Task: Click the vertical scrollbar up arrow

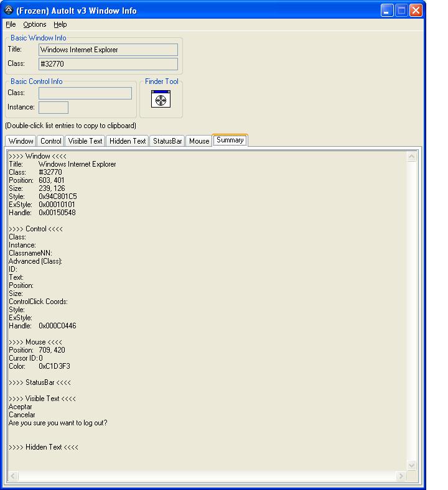Action: coord(411,157)
